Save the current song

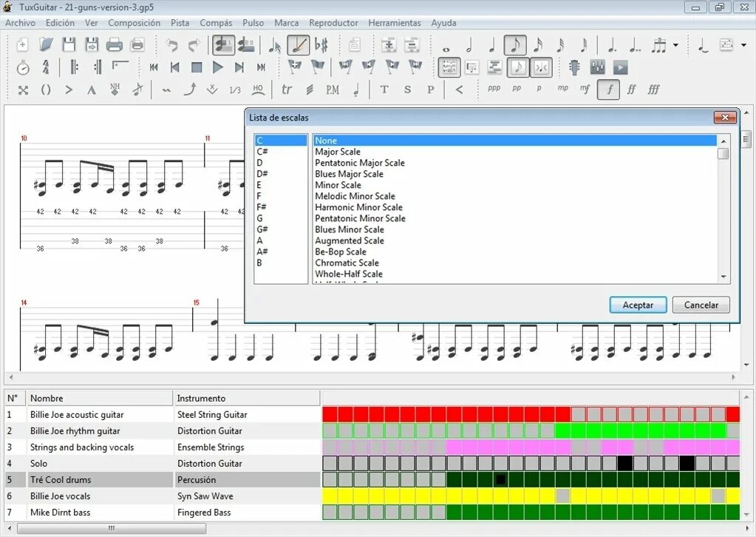click(x=69, y=45)
